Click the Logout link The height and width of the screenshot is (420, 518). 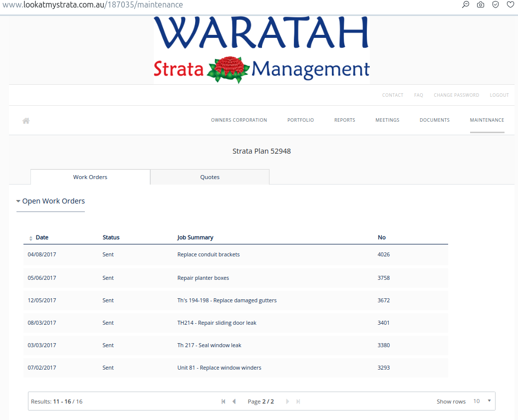click(x=499, y=95)
